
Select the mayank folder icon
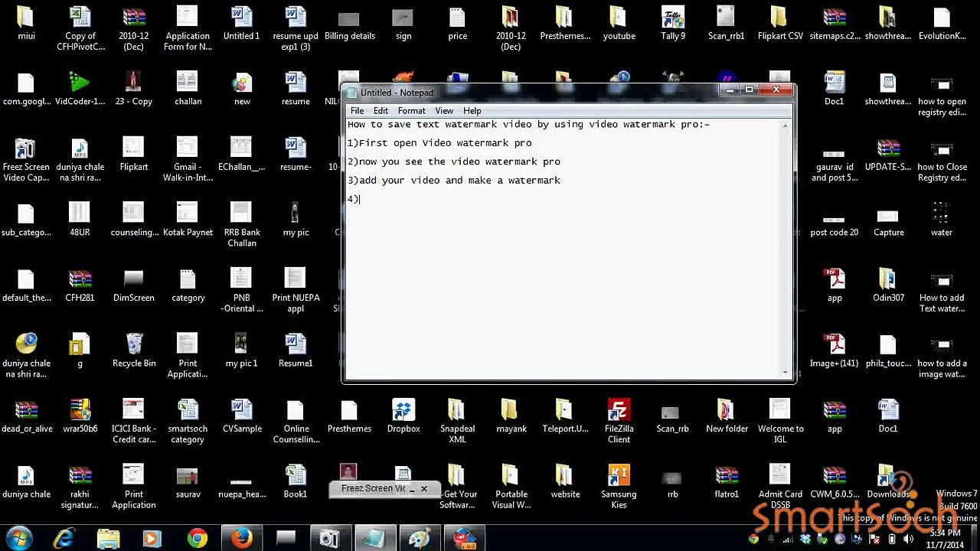pos(511,416)
